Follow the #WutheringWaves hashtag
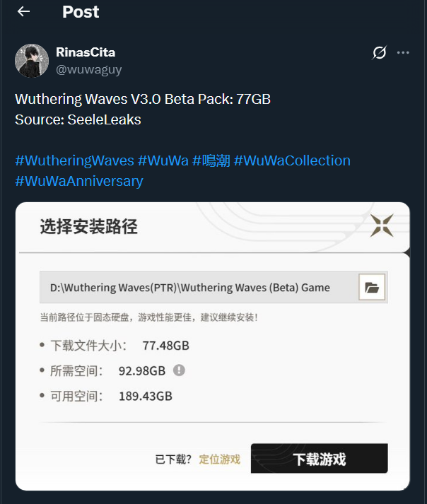 click(75, 160)
